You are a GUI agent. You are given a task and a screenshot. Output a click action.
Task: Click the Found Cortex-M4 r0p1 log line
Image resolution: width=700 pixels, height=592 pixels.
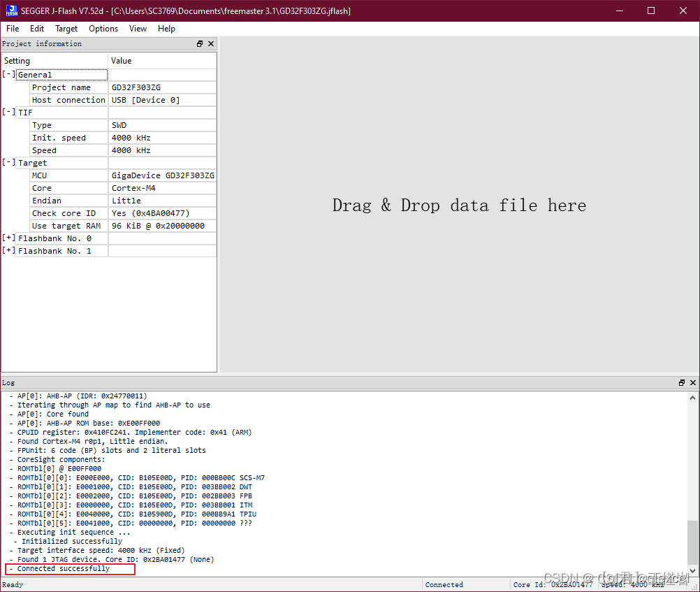[92, 442]
